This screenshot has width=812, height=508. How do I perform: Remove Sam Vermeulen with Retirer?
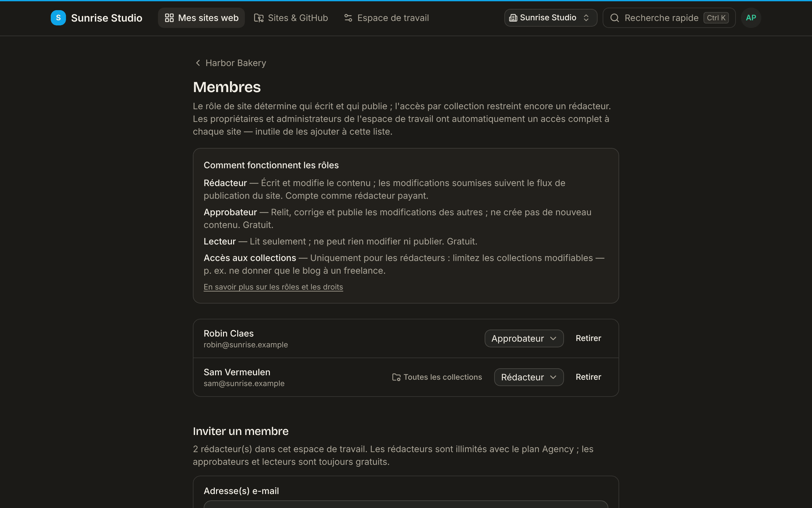point(588,377)
